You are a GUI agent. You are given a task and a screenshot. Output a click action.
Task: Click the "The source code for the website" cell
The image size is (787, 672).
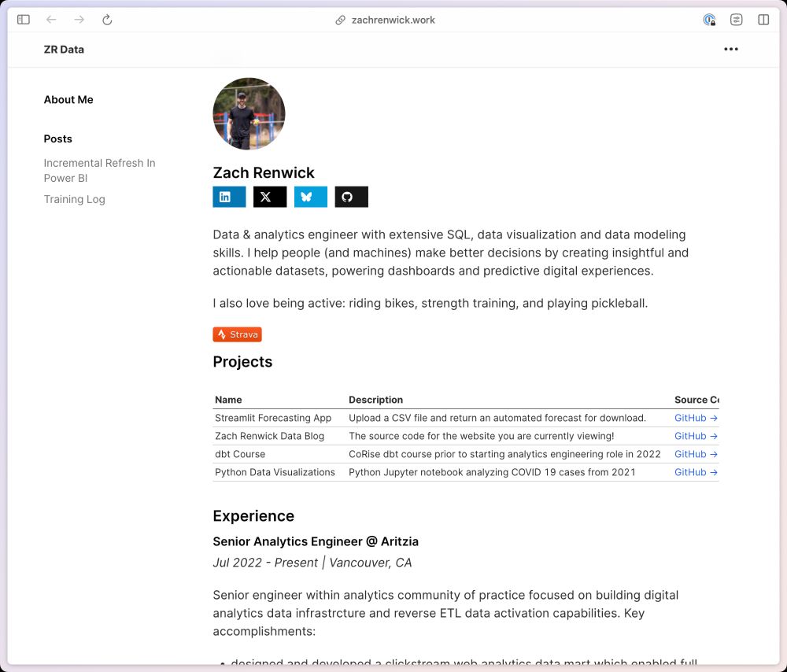point(482,436)
